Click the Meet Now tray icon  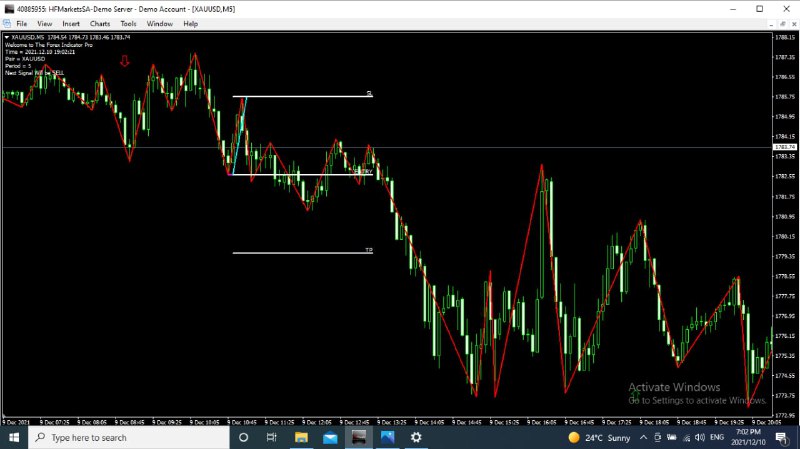(x=658, y=437)
